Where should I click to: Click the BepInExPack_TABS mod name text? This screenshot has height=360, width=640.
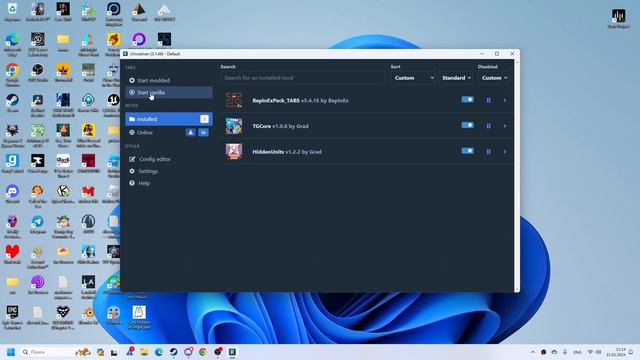pyautogui.click(x=276, y=100)
